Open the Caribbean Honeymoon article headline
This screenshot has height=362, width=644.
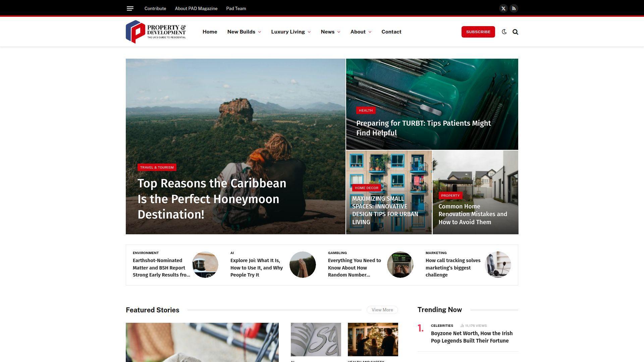tap(212, 199)
